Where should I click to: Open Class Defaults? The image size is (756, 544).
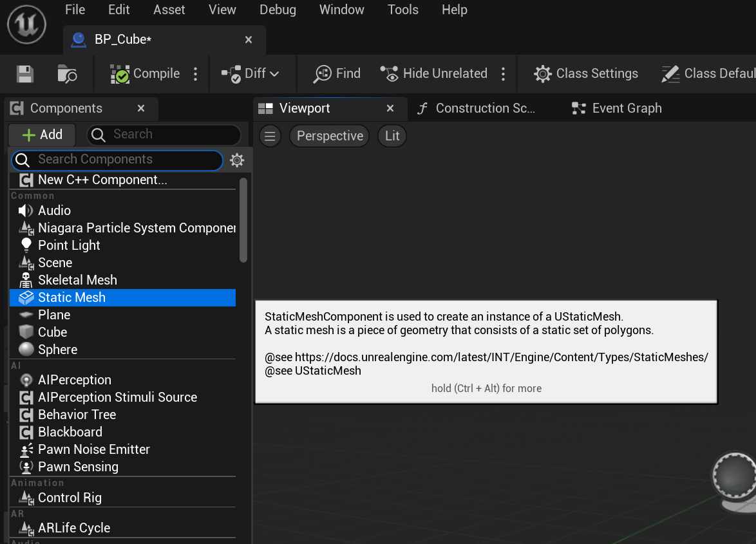click(708, 74)
